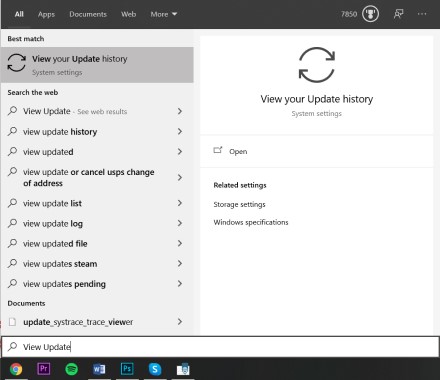Image resolution: width=440 pixels, height=380 pixels.
Task: Expand 'view update list' suggestion arrow
Action: click(x=180, y=203)
